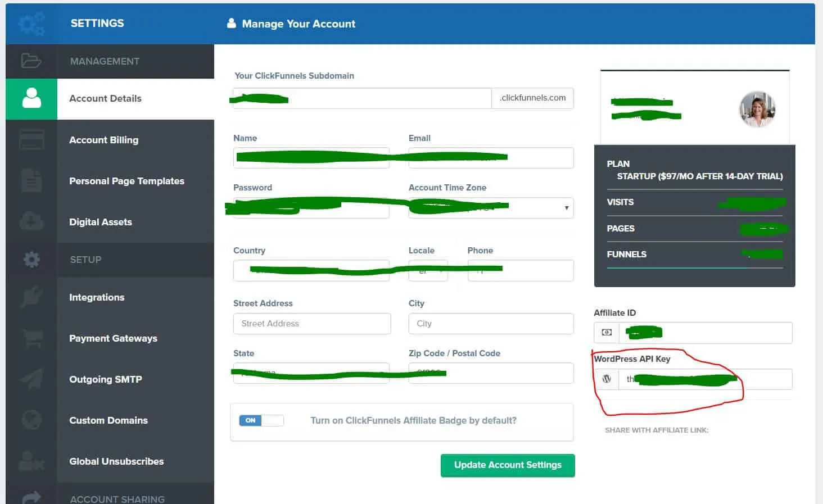
Task: Click SHARE WITH AFFILIATE LINK text
Action: tap(657, 430)
